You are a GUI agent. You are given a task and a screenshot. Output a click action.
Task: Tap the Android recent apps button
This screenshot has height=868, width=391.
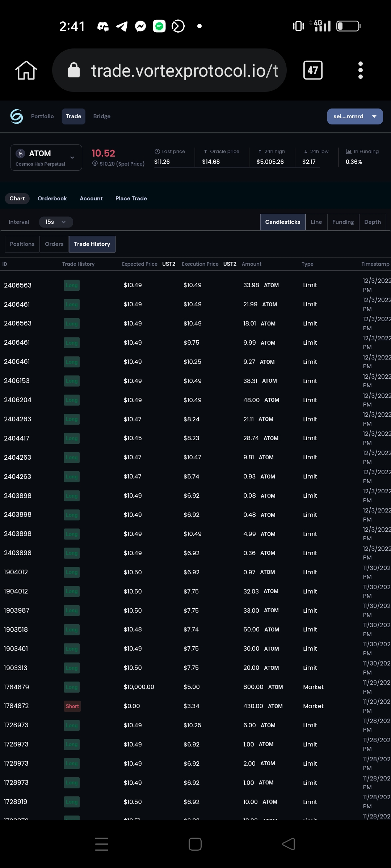click(102, 844)
